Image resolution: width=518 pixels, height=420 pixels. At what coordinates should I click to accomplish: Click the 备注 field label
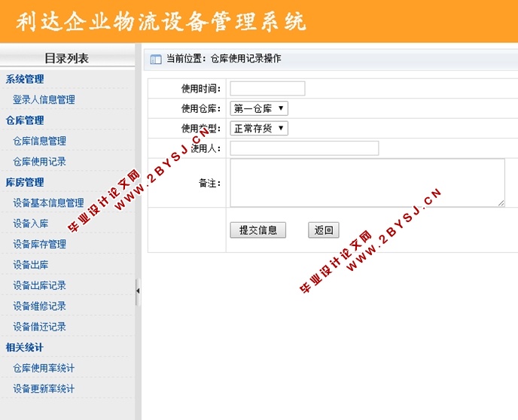pyautogui.click(x=209, y=183)
